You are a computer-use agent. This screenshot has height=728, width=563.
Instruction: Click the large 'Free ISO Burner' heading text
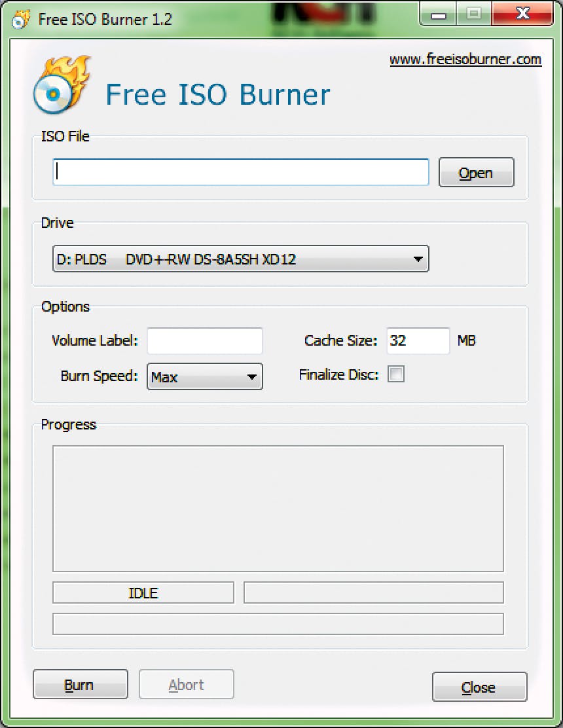(x=218, y=95)
